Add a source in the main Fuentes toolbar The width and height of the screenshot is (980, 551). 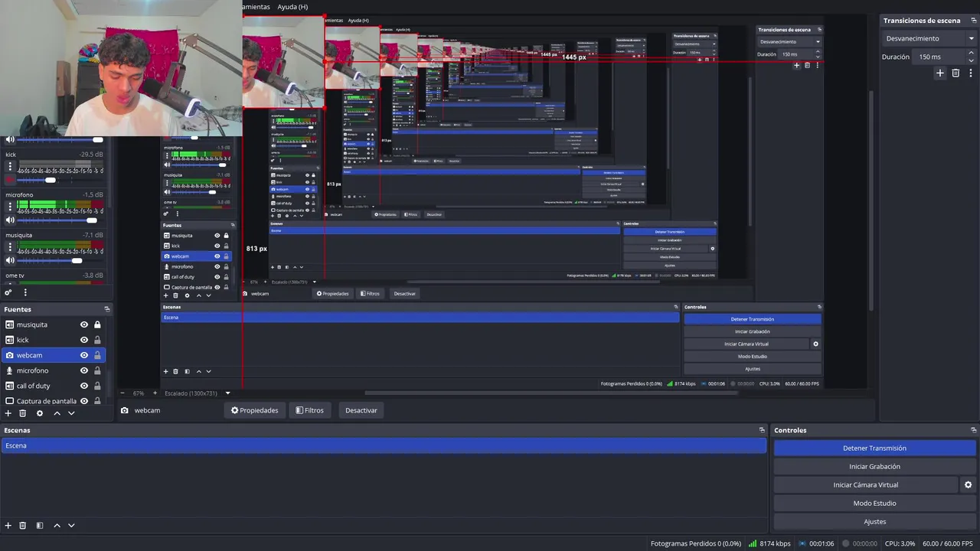point(8,413)
